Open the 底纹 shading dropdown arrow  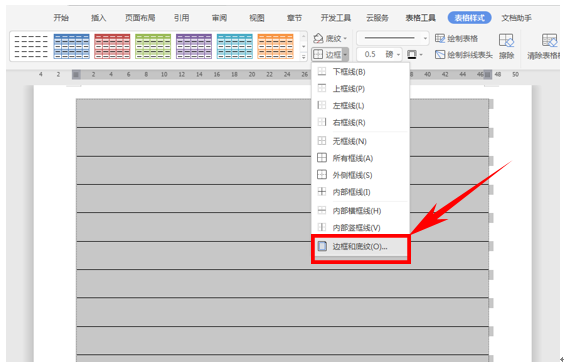click(x=345, y=38)
